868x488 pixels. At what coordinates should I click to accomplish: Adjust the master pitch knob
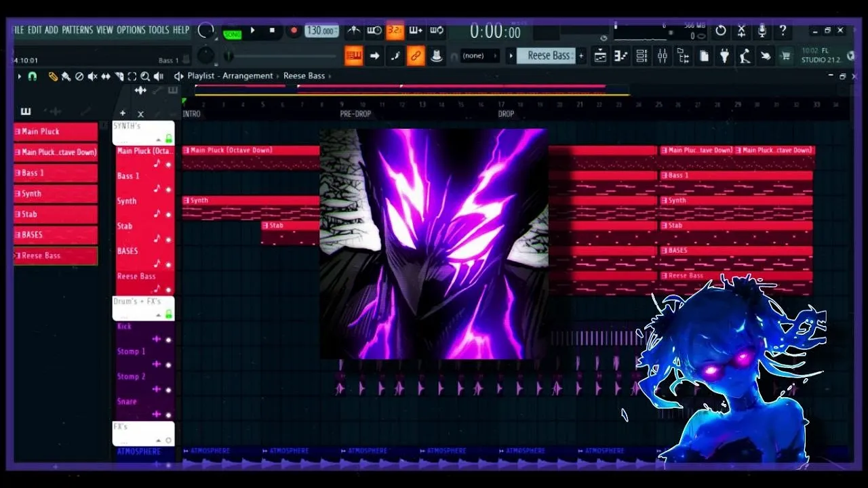click(x=205, y=56)
